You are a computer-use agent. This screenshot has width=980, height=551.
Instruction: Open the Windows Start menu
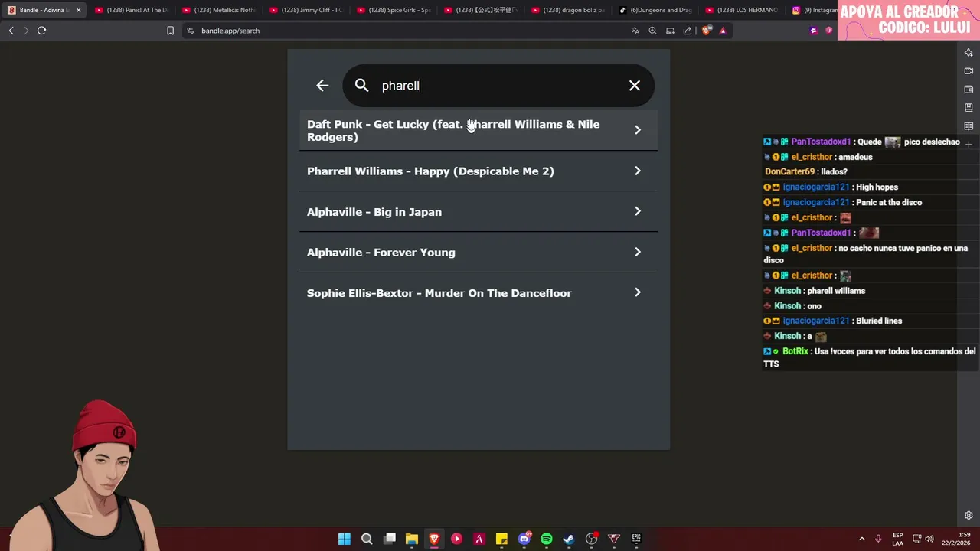click(345, 539)
